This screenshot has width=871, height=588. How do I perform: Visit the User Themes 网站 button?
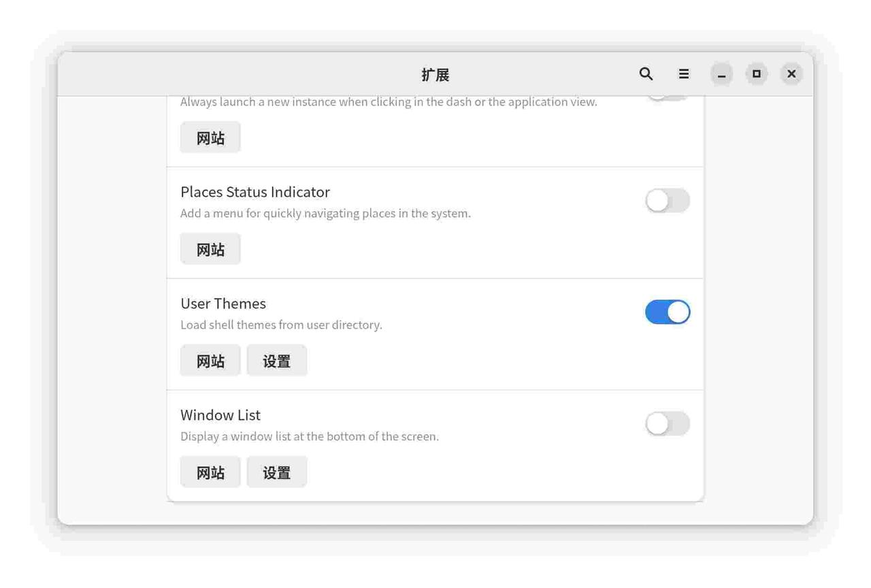click(x=210, y=361)
